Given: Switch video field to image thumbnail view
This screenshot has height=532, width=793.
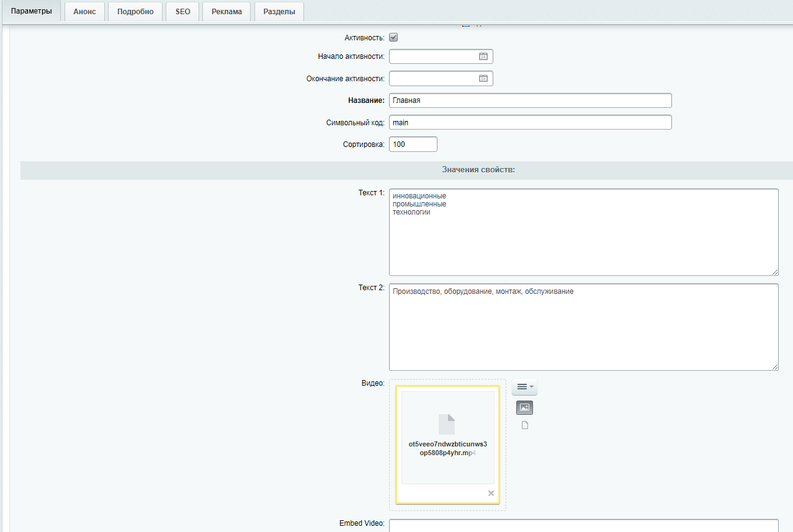Looking at the screenshot, I should pos(524,407).
